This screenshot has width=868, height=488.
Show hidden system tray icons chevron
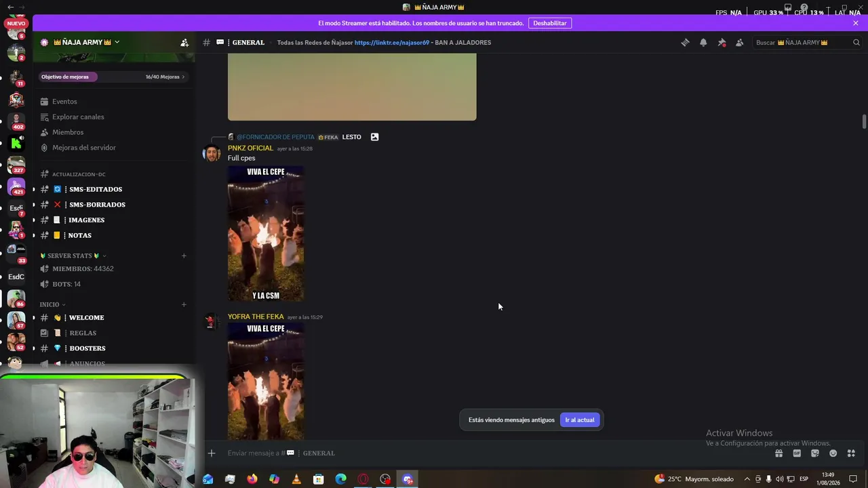[747, 479]
